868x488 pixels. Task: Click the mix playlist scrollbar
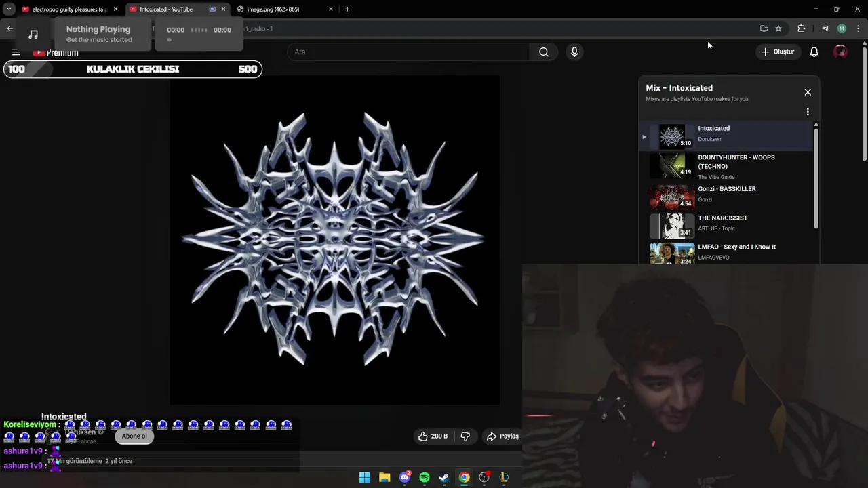(816, 178)
